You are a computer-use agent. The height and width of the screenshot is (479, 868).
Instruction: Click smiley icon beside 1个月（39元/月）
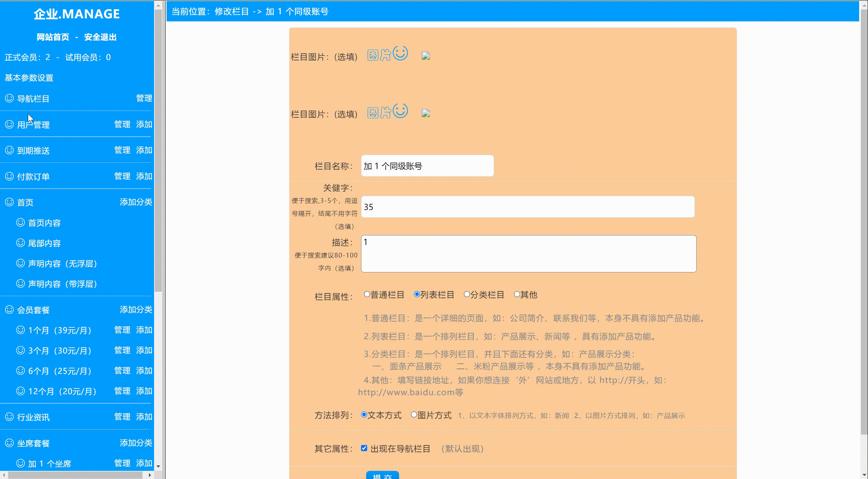pos(21,330)
